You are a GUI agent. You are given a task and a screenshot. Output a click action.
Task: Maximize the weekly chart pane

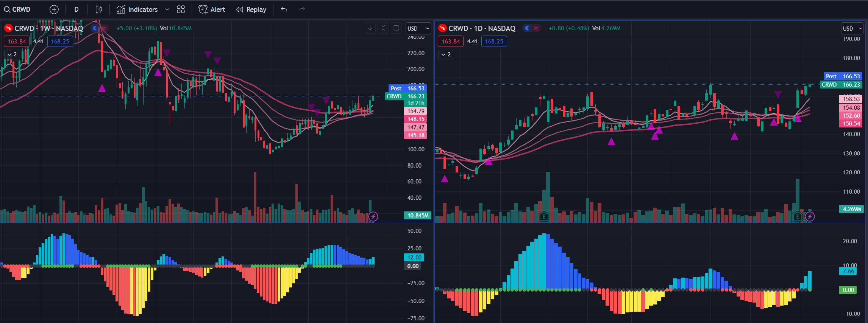[396, 28]
